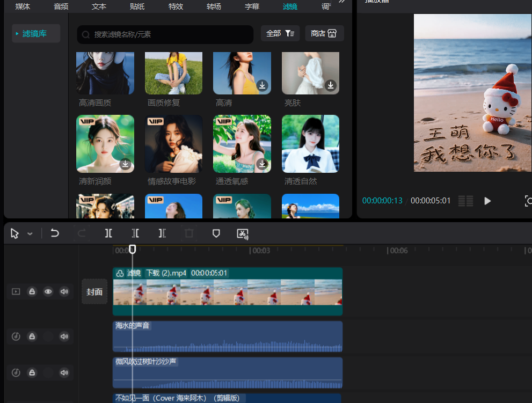
Task: Delete right of playhead tool
Action: [162, 233]
